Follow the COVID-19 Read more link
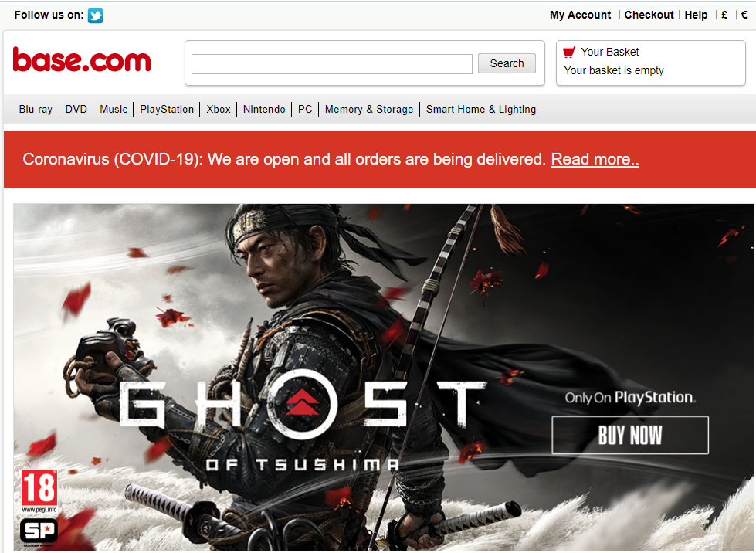The width and height of the screenshot is (756, 553). pyautogui.click(x=595, y=159)
